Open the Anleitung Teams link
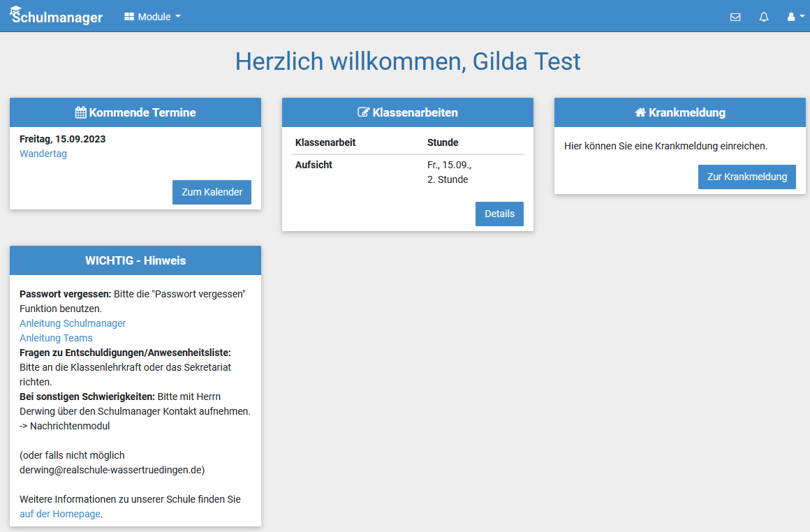 [56, 338]
